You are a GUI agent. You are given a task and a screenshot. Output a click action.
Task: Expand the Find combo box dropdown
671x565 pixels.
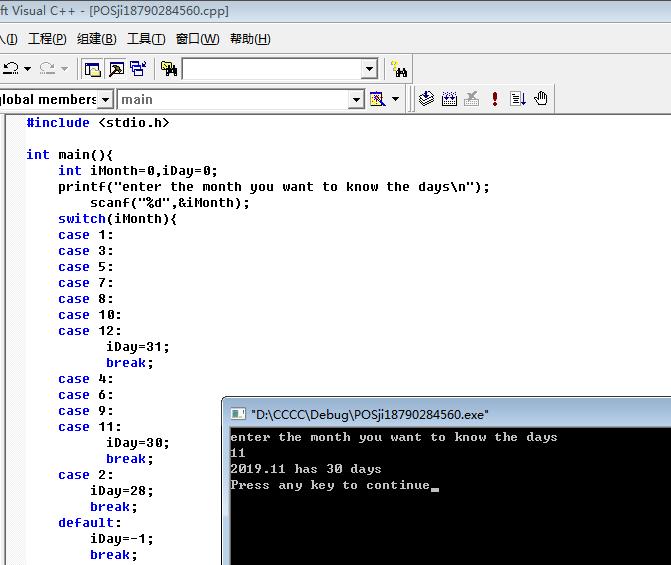click(x=369, y=68)
